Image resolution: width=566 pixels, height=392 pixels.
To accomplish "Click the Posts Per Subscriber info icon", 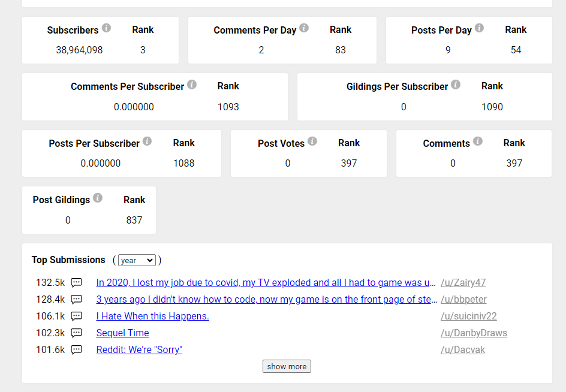I will tap(147, 141).
